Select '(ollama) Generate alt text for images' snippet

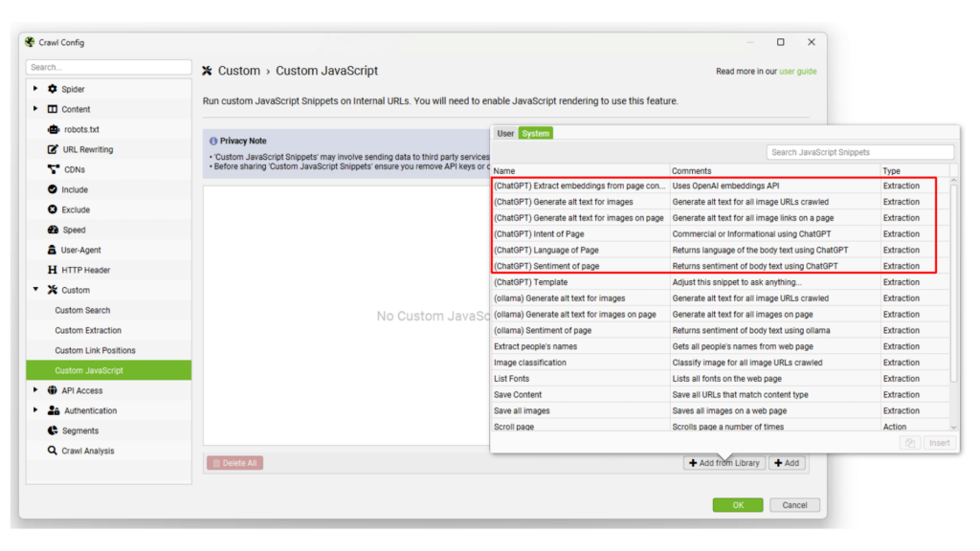[720, 298]
